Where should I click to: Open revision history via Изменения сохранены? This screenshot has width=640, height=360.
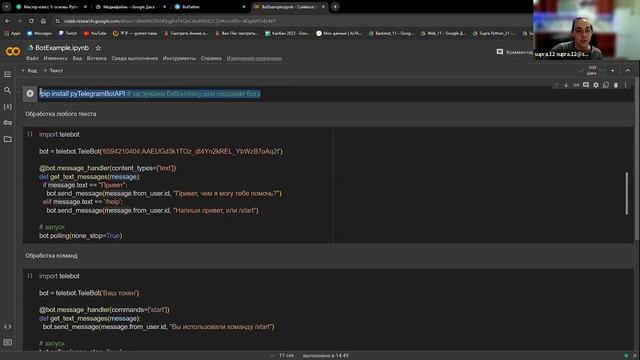tap(254, 58)
